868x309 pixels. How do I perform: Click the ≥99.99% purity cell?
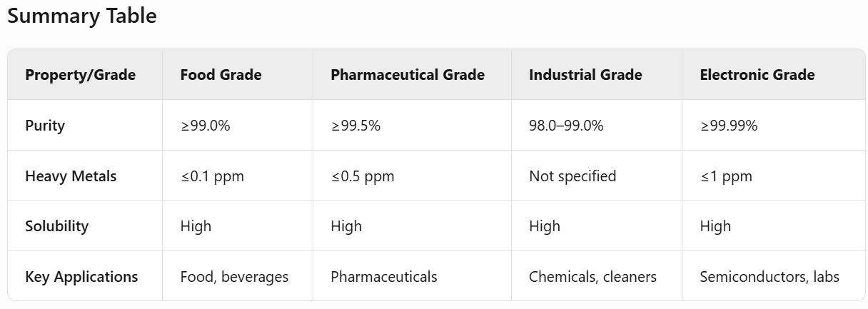729,126
